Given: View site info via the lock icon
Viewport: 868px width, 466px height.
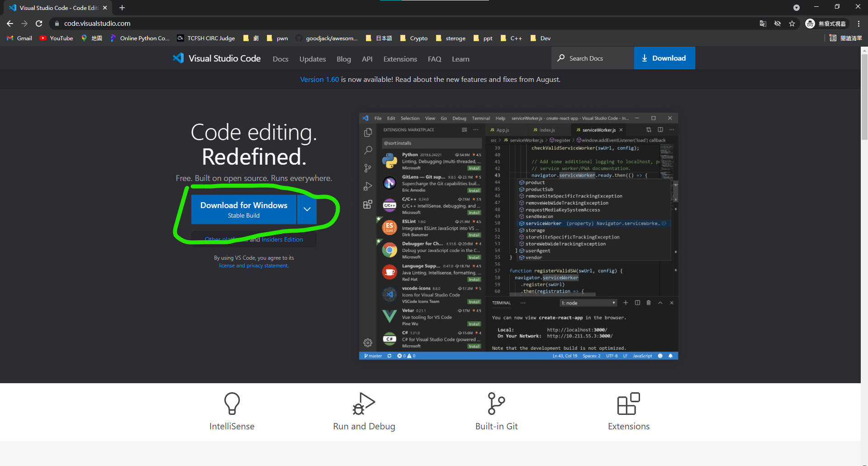Looking at the screenshot, I should click(57, 24).
